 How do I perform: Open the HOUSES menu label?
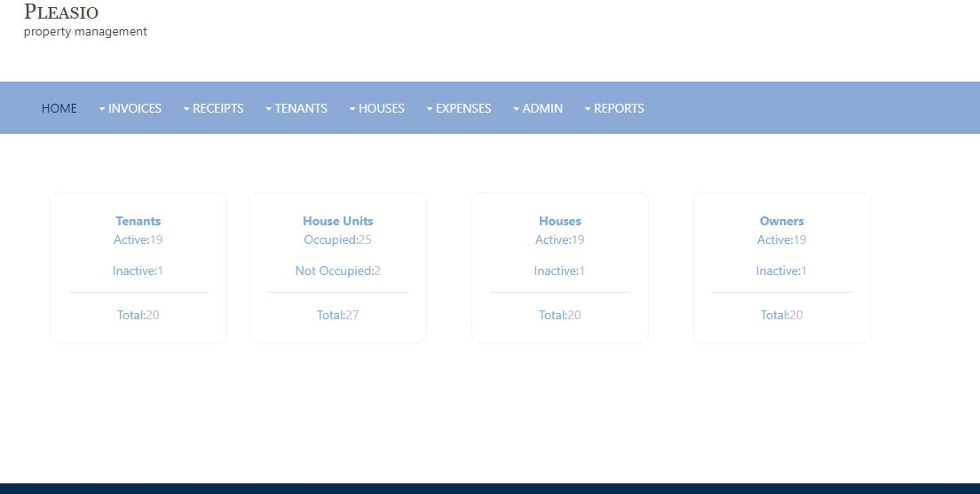pyautogui.click(x=382, y=108)
